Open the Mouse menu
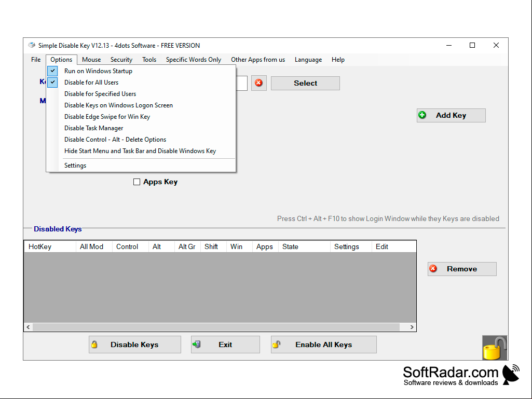The image size is (532, 399). click(91, 60)
